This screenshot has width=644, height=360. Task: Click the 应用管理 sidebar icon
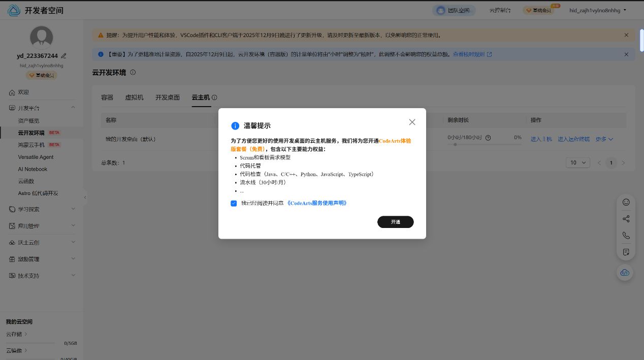click(12, 226)
